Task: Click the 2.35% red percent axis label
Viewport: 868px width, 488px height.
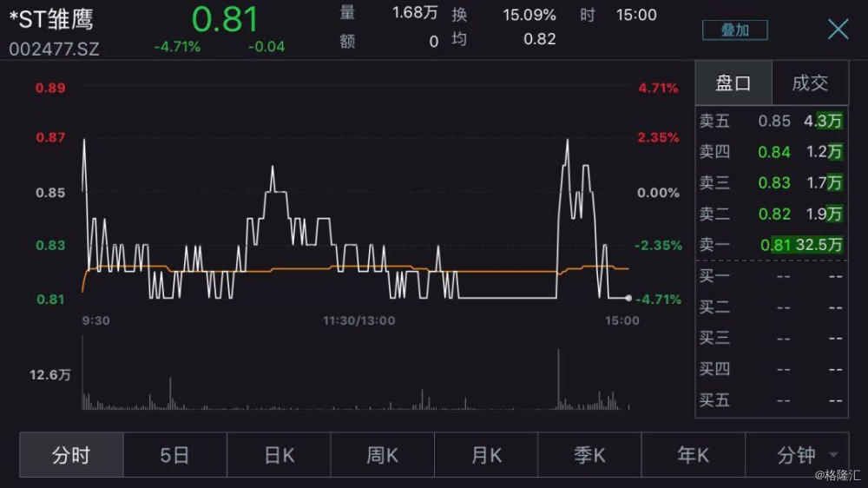Action: 658,137
